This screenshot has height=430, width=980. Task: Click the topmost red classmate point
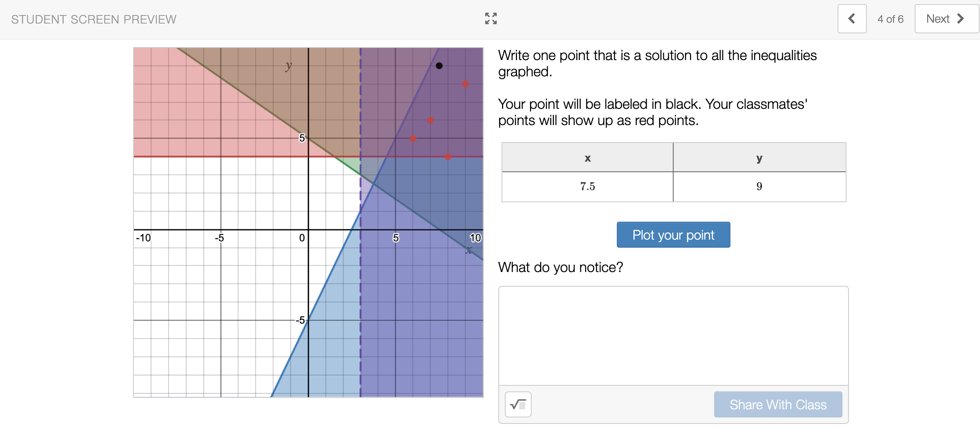[x=465, y=84]
